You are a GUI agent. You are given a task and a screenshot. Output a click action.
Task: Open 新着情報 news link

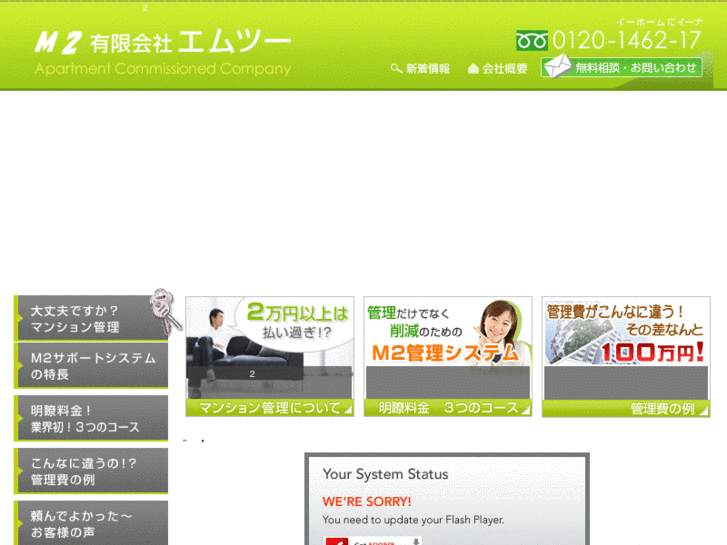point(427,69)
